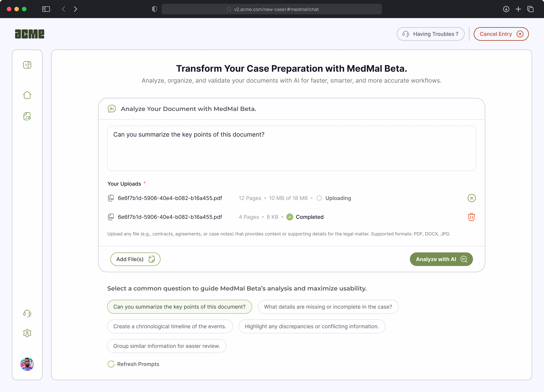
Task: Select 'Group similar information' prompt
Action: point(166,346)
